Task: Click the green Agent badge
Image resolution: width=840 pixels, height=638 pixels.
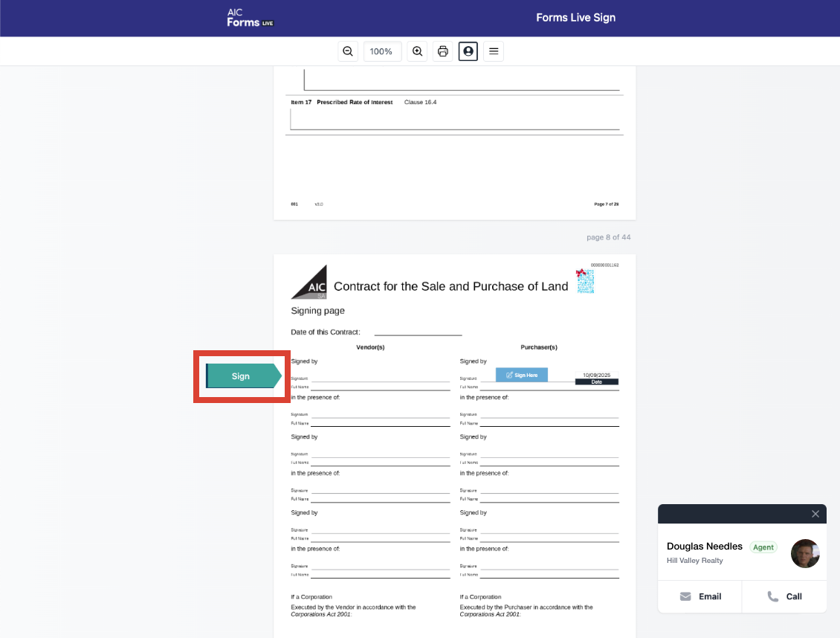Action: click(x=763, y=547)
